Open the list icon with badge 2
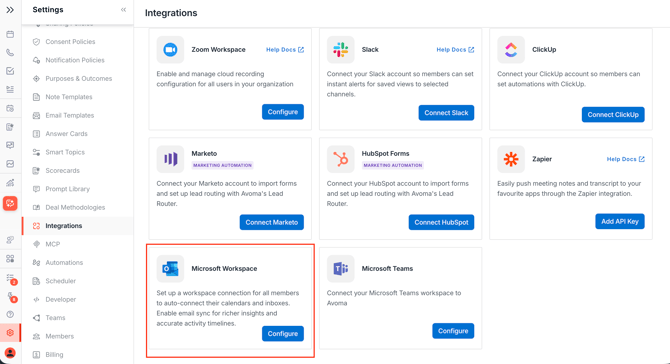Image resolution: width=670 pixels, height=364 pixels. point(11,278)
